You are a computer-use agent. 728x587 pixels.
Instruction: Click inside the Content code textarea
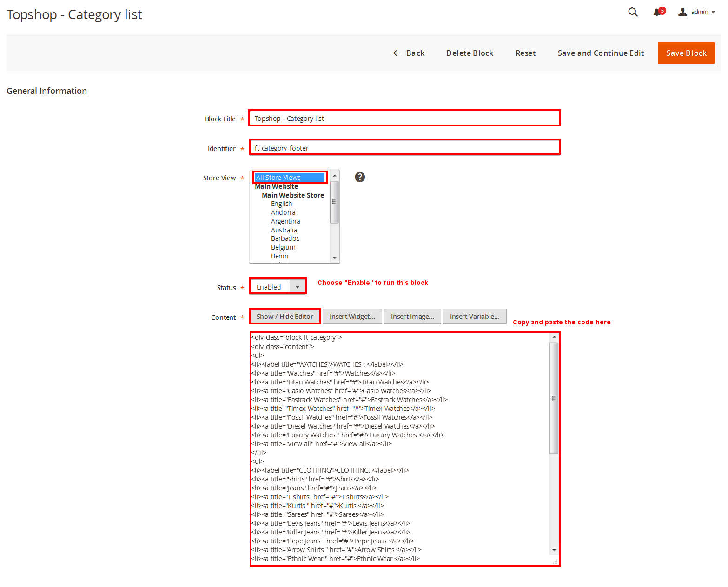point(400,449)
